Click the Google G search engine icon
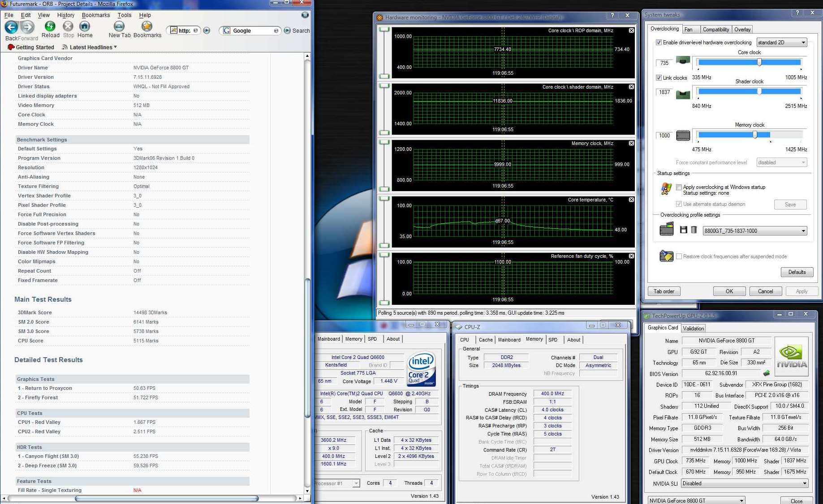 [227, 30]
